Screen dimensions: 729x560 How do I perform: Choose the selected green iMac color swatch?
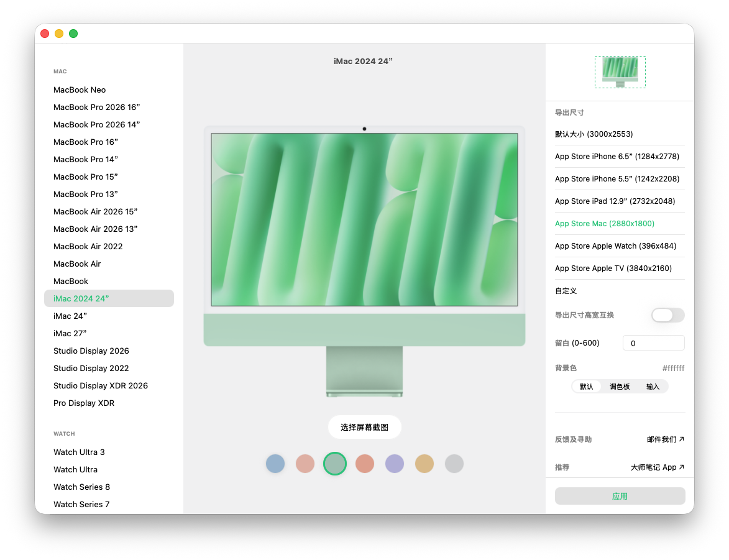tap(335, 464)
